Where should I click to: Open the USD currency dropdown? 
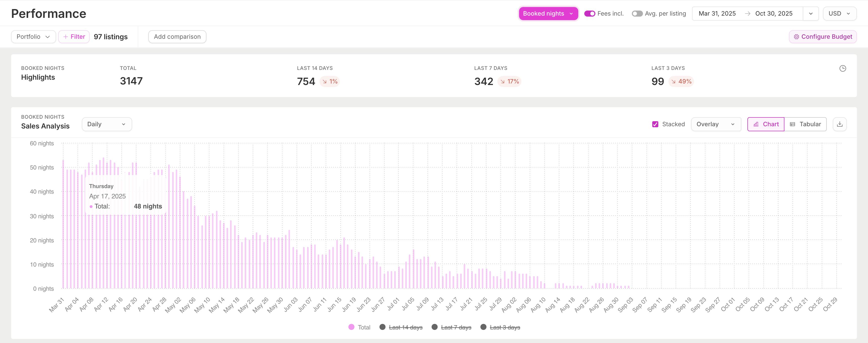point(839,14)
